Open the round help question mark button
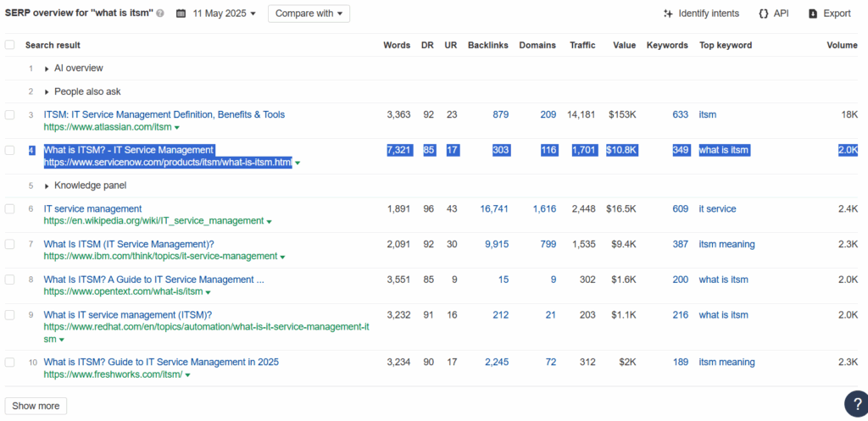Viewport: 868px width, 421px height. click(x=856, y=403)
